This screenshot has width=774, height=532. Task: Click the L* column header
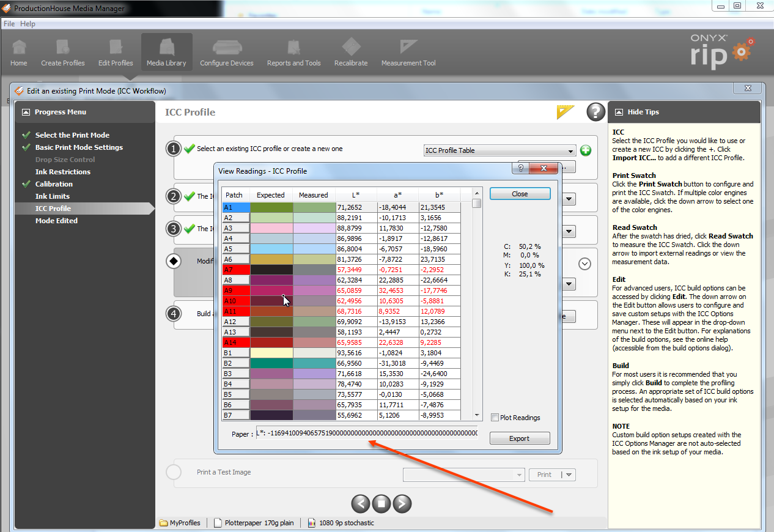coord(356,195)
